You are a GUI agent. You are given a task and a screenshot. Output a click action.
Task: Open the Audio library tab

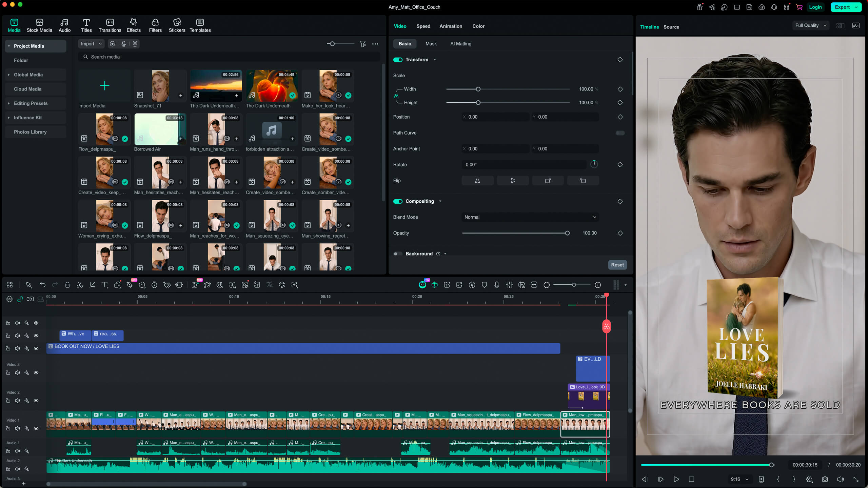click(x=64, y=26)
